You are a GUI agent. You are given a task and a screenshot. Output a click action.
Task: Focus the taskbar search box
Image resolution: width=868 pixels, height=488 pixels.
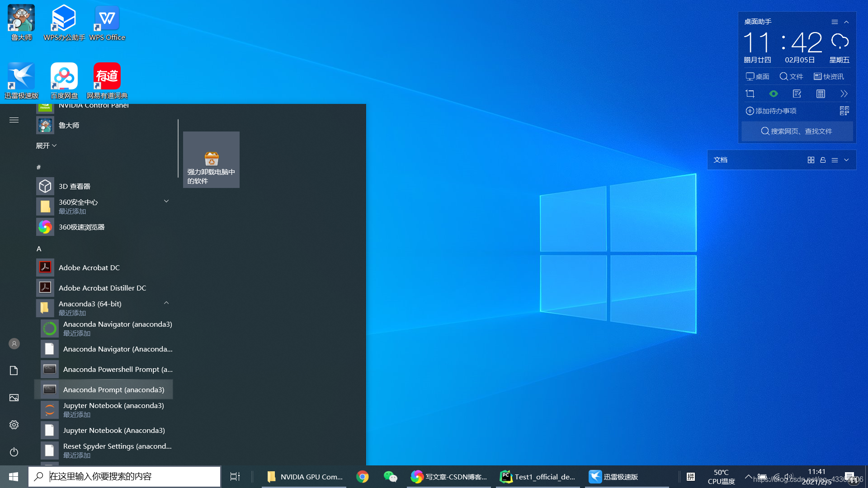pos(124,477)
